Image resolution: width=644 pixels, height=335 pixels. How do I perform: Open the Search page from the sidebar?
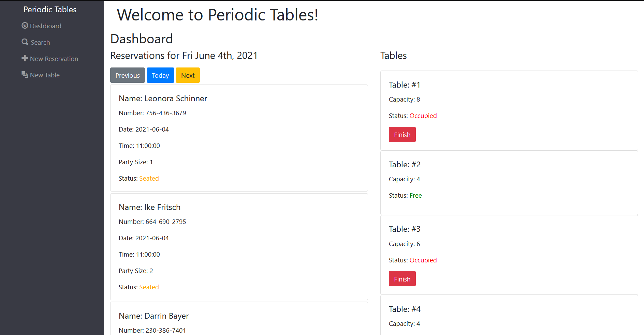40,42
